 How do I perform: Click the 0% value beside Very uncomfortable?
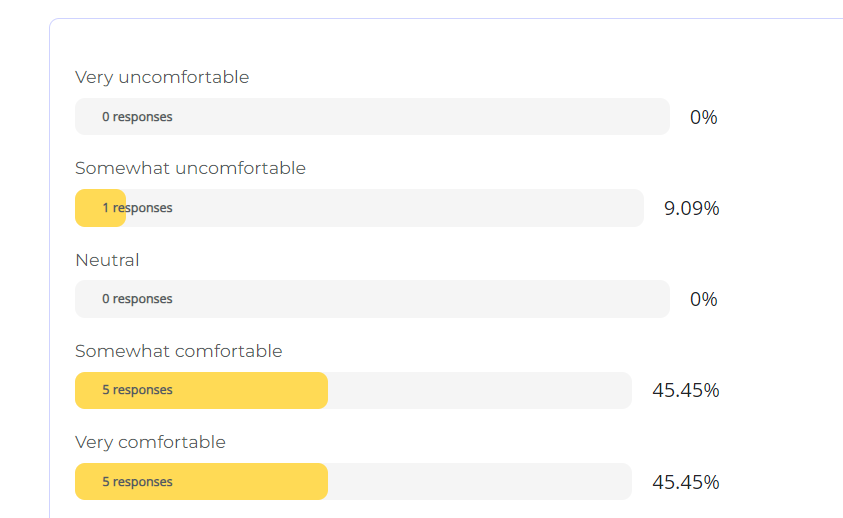point(703,117)
